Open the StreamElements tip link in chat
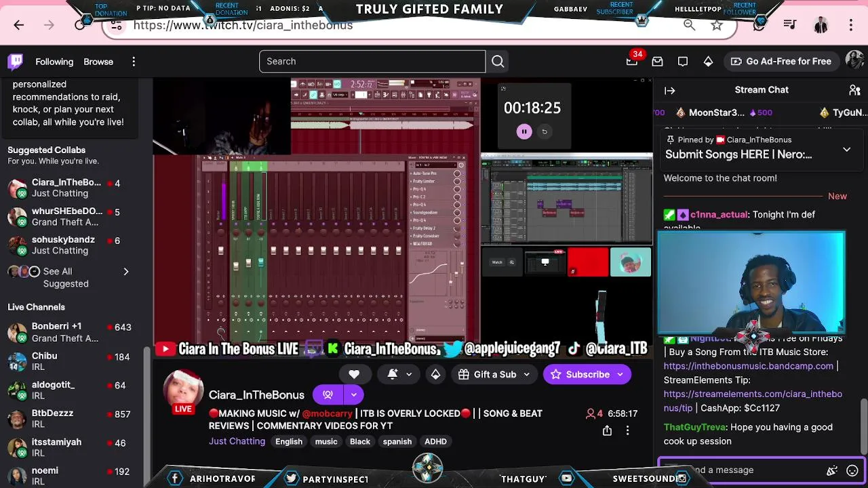This screenshot has height=488, width=868. [x=753, y=401]
